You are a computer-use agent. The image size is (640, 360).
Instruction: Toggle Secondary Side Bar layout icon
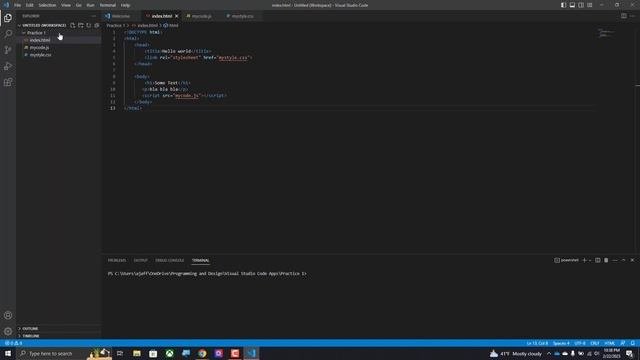click(581, 5)
